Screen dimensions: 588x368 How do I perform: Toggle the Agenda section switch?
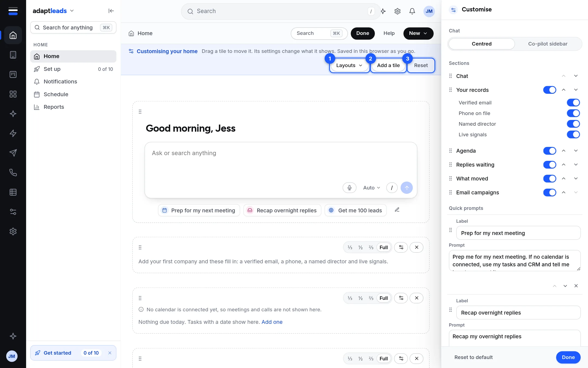coord(550,151)
